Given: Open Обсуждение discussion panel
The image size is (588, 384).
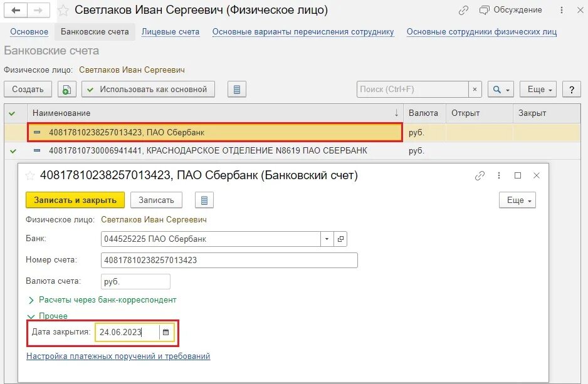Looking at the screenshot, I should (511, 10).
